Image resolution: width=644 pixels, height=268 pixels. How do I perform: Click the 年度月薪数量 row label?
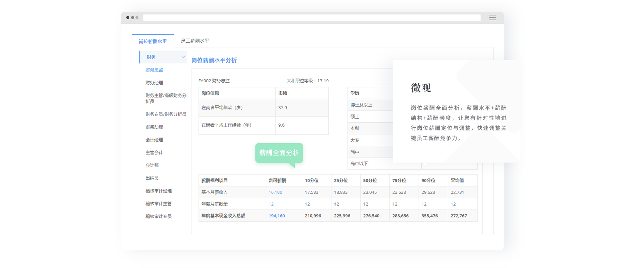pyautogui.click(x=215, y=204)
